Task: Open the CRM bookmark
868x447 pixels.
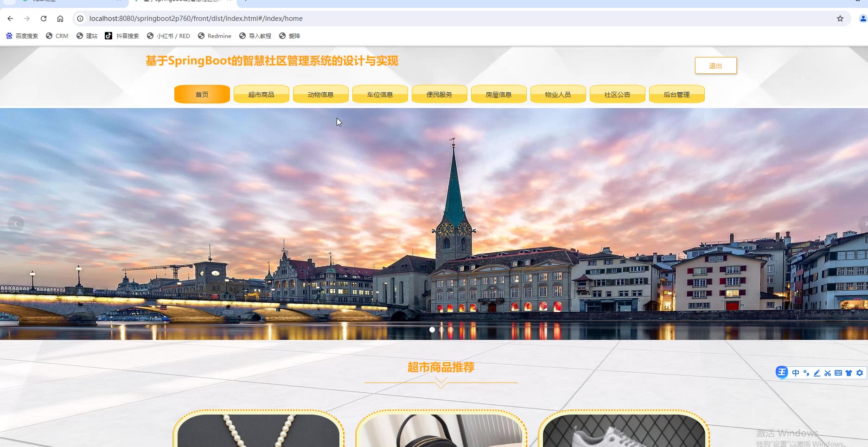Action: 57,36
